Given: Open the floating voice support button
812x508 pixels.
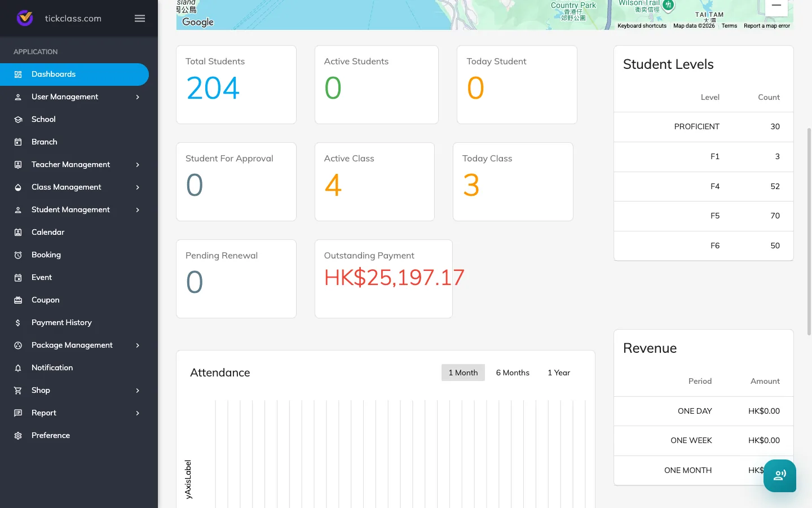Looking at the screenshot, I should [x=780, y=476].
